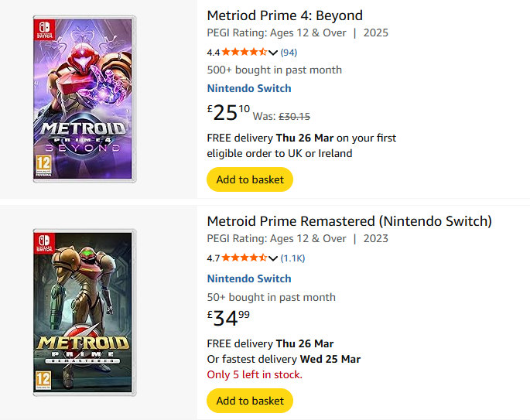Open rating breakdown chevron for Metroid Prime Remastered
This screenshot has height=420, width=530.
tap(273, 258)
